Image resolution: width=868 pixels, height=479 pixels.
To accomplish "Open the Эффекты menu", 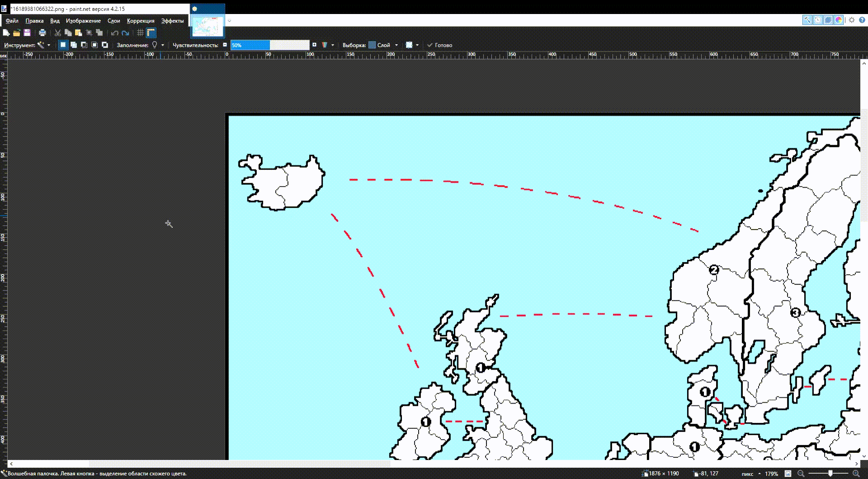I will pos(173,21).
